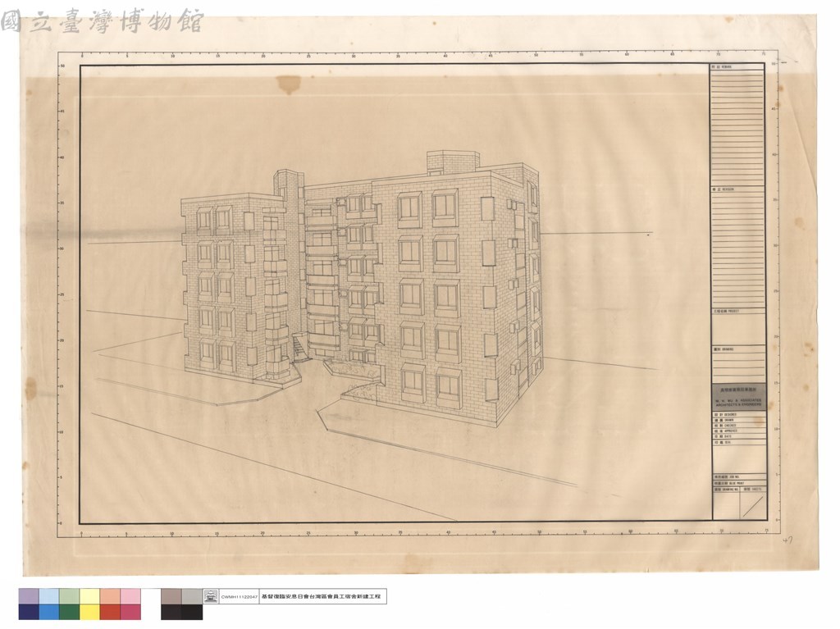Click the W. H. Wu & Associates stamp

(739, 397)
